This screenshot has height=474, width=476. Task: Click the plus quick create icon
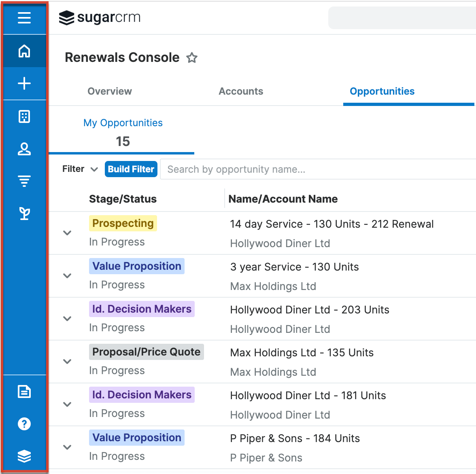click(x=24, y=84)
